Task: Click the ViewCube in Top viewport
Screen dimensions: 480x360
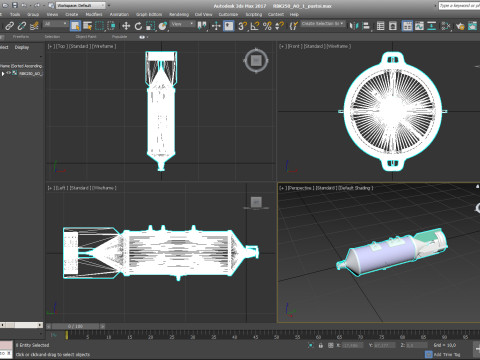Action: [x=256, y=61]
